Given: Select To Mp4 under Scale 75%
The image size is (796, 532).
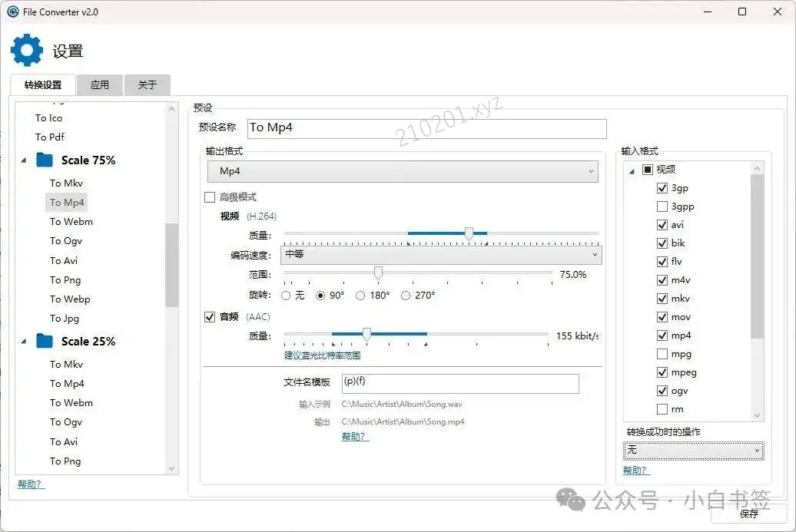Looking at the screenshot, I should click(67, 203).
